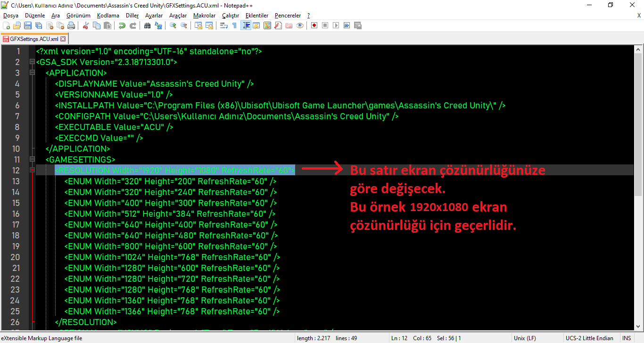Click the editor vertical scrollbar thumb
The image size is (644, 343).
pos(638,124)
